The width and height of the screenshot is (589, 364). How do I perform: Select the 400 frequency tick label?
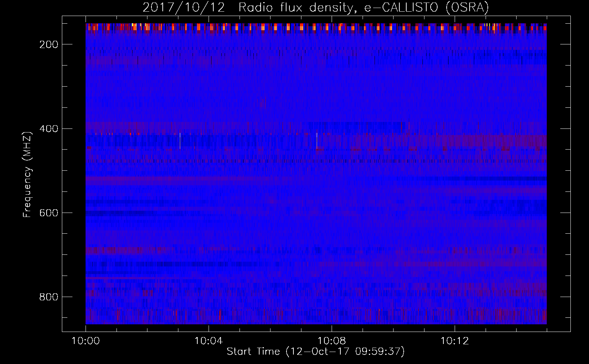(48, 129)
